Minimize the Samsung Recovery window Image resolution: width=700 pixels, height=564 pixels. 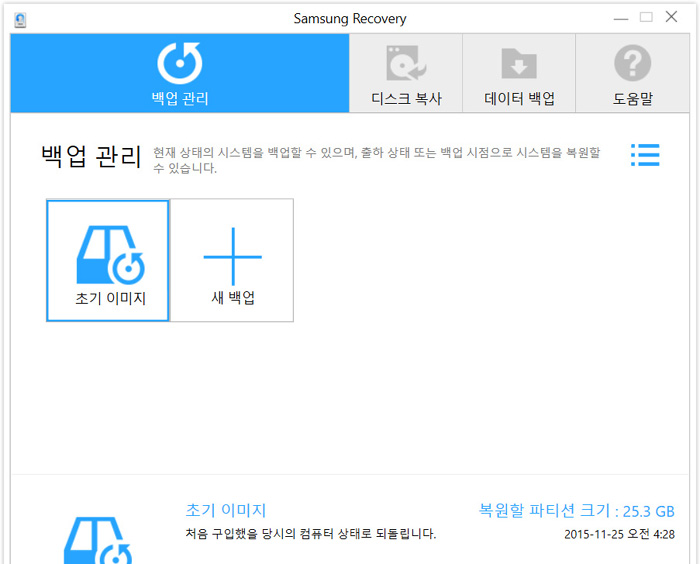[x=621, y=18]
